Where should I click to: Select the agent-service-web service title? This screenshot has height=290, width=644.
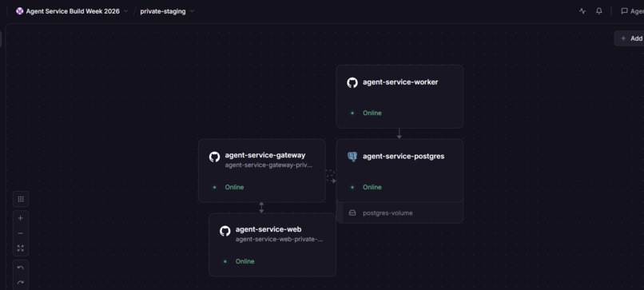click(268, 229)
